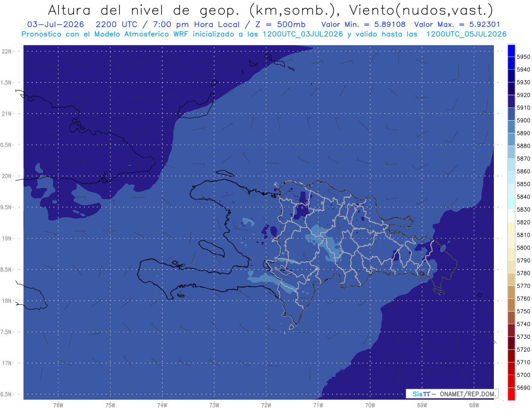The height and width of the screenshot is (411, 532).
Task: Click the '5870' color bar label
Action: click(x=524, y=159)
